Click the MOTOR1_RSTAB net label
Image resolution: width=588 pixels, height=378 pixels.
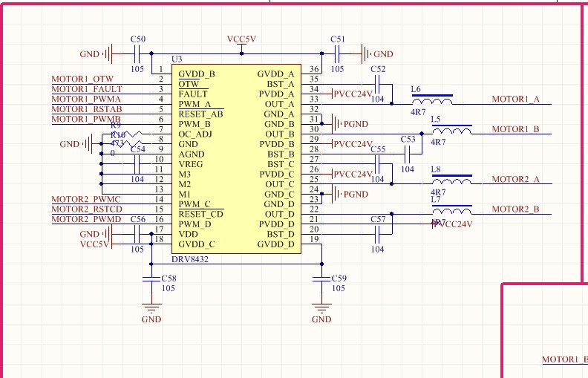(x=87, y=109)
